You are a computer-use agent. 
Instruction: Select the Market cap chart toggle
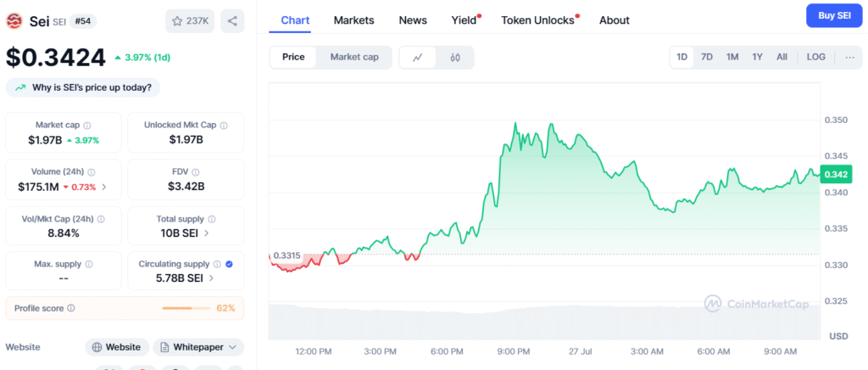(x=354, y=57)
